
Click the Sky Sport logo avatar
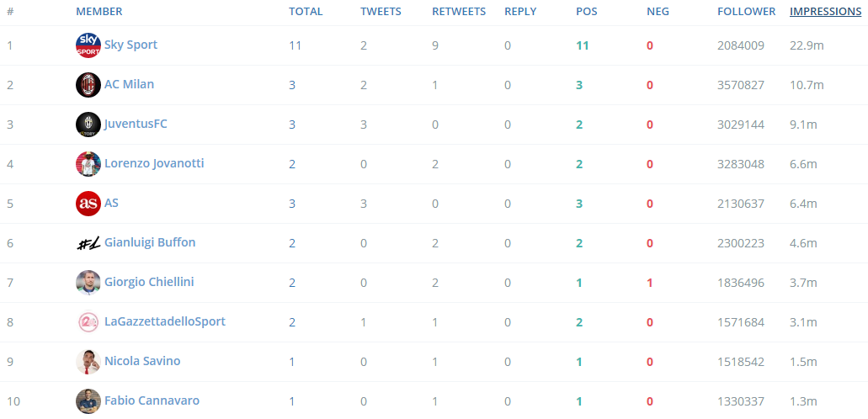pos(88,45)
